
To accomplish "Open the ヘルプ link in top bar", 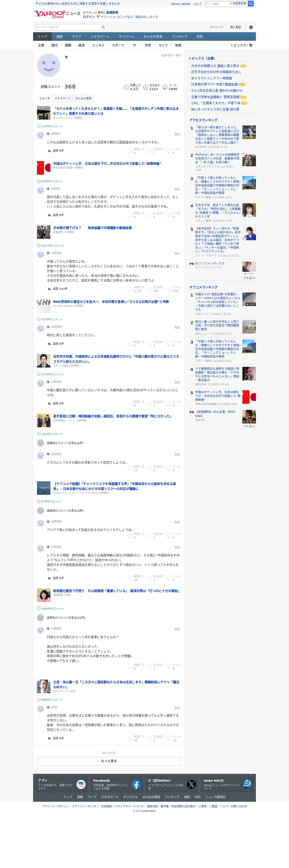I will coord(197,4).
